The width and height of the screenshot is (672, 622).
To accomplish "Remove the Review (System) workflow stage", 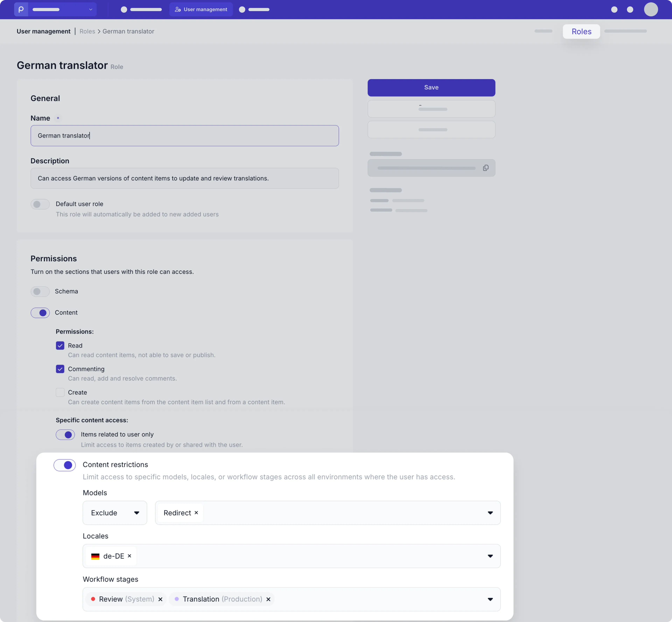I will [x=160, y=599].
